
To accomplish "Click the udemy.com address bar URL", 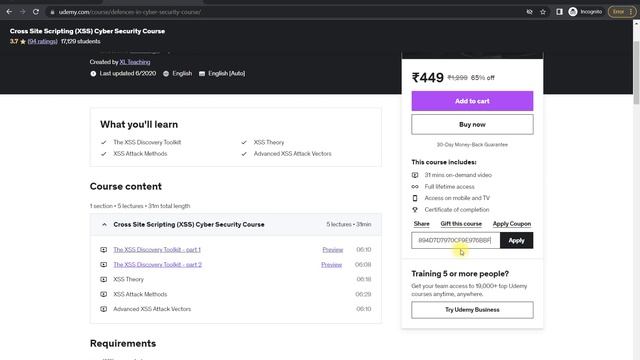I will 129,12.
